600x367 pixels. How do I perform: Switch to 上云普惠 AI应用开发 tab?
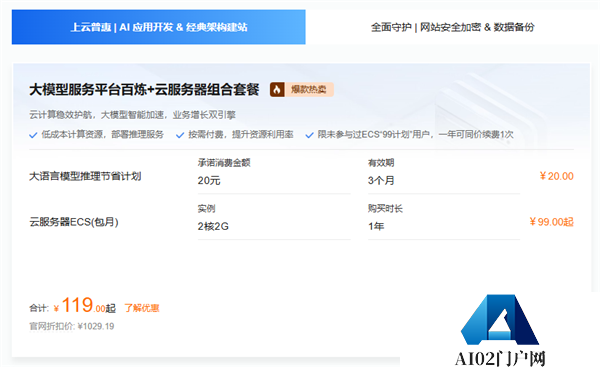[x=158, y=27]
